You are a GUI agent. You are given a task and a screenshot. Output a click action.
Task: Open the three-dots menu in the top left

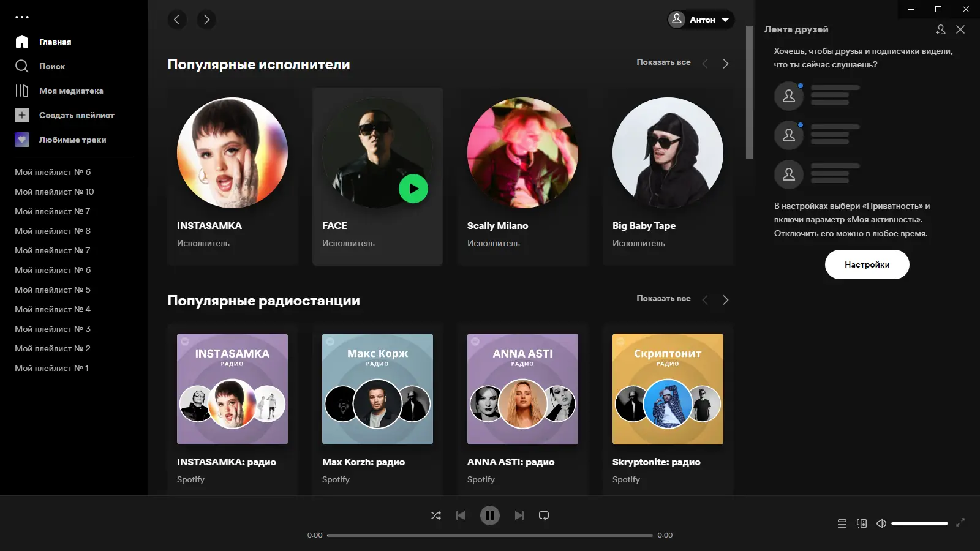(x=23, y=17)
